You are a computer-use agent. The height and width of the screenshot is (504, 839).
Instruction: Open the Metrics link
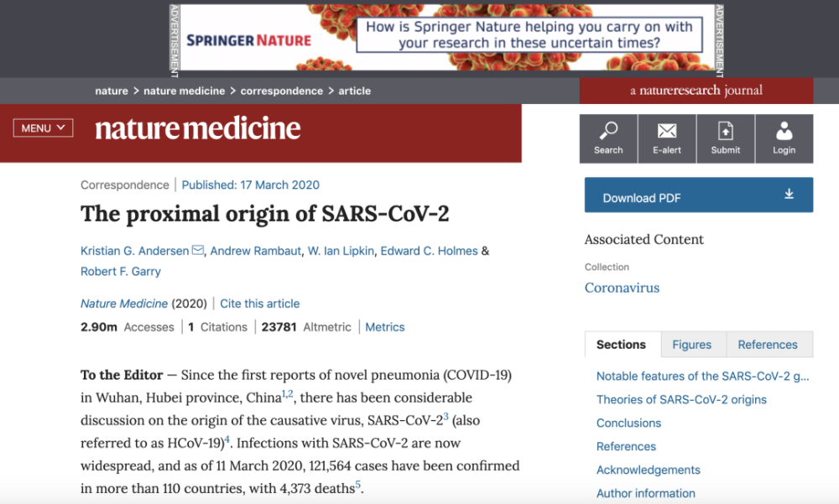(385, 327)
